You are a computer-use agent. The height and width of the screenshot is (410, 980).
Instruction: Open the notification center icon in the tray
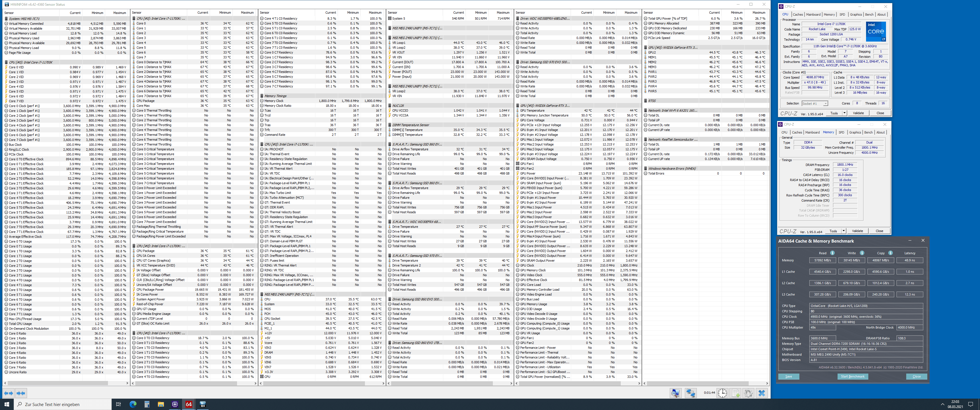pos(971,404)
